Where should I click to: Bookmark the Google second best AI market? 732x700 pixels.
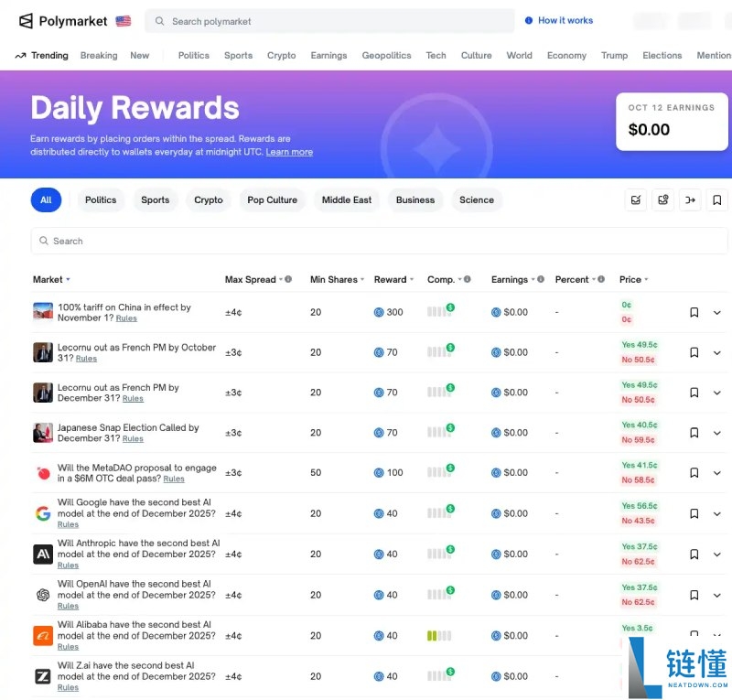[x=694, y=513]
